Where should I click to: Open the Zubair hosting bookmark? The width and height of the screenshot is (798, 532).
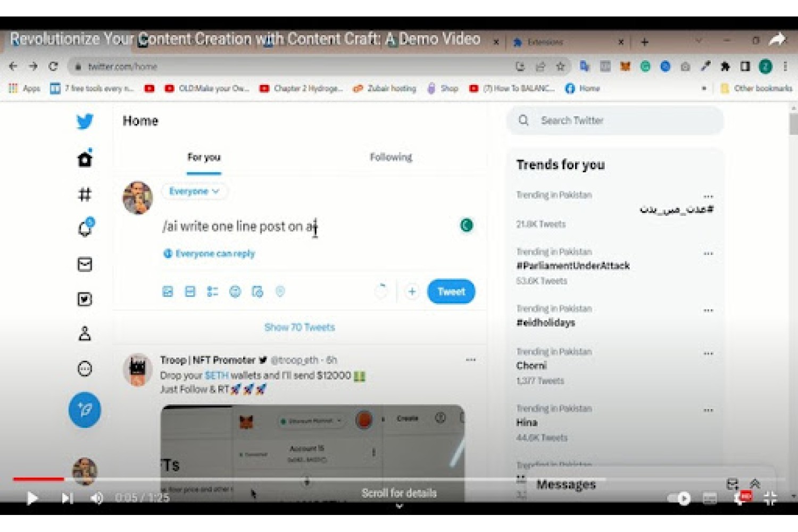[x=385, y=88]
